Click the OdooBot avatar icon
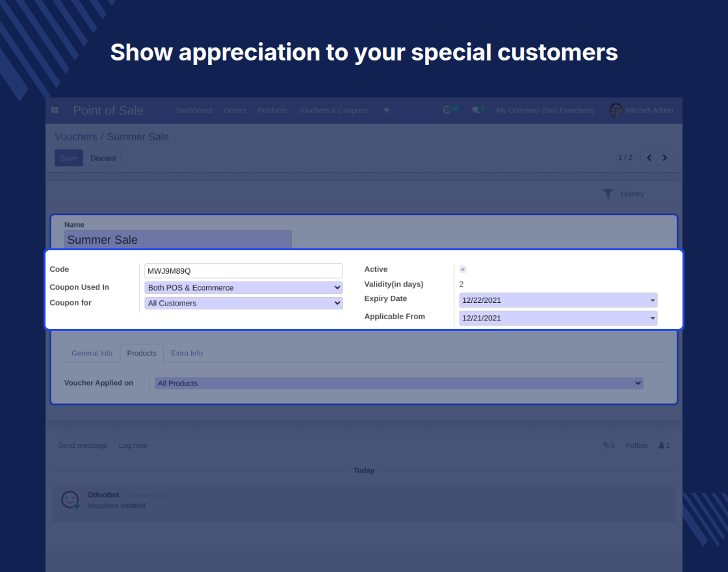Screen dimensions: 728x572 pyautogui.click(x=70, y=500)
